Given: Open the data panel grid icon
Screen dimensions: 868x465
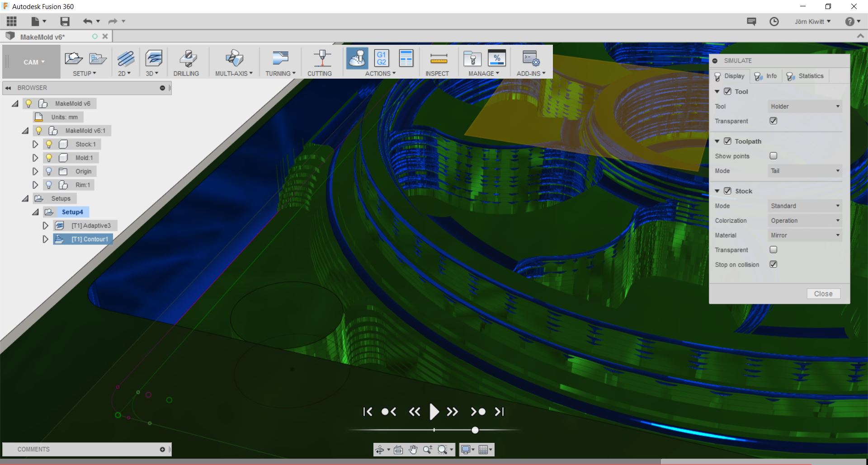Looking at the screenshot, I should [12, 21].
